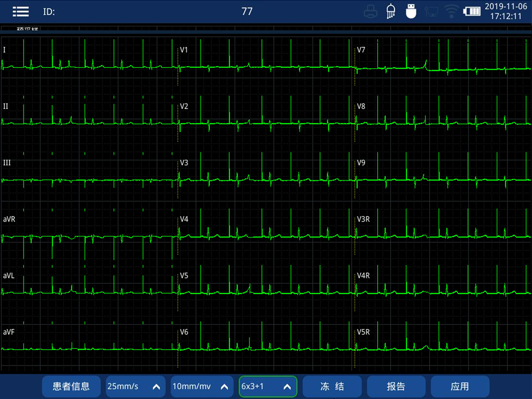The width and height of the screenshot is (532, 399).
Task: Tap the patient ID field
Action: click(49, 12)
